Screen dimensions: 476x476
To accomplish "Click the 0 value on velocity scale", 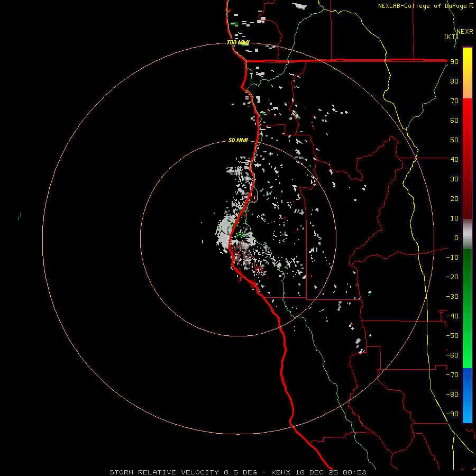I will point(456,237).
